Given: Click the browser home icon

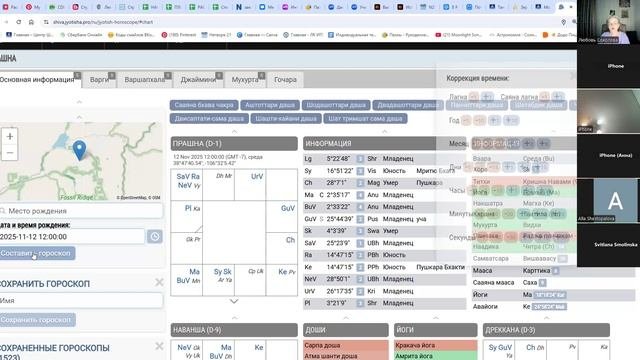Looking at the screenshot, I should coord(31,22).
